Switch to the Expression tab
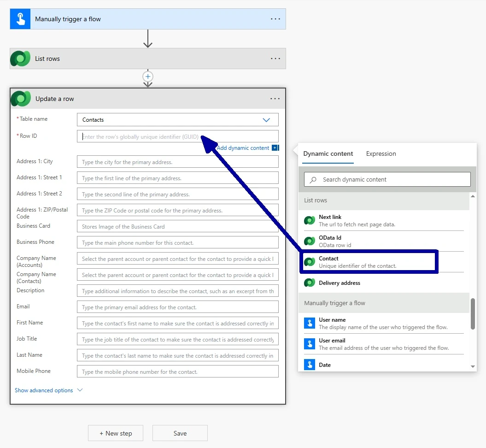 (381, 154)
